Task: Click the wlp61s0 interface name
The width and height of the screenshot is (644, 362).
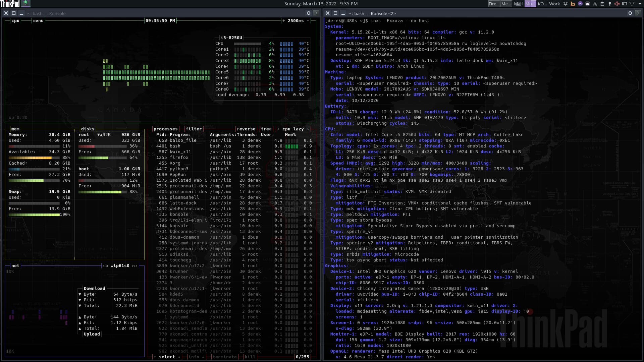Action: pyautogui.click(x=120, y=266)
